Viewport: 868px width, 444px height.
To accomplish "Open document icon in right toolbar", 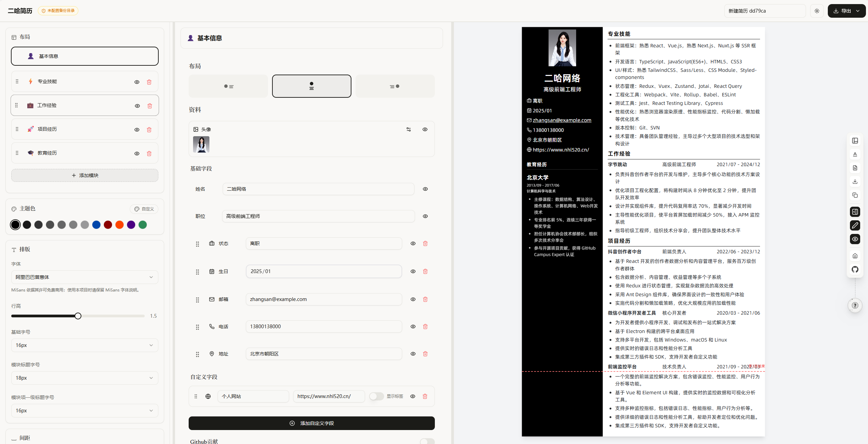I will [855, 168].
